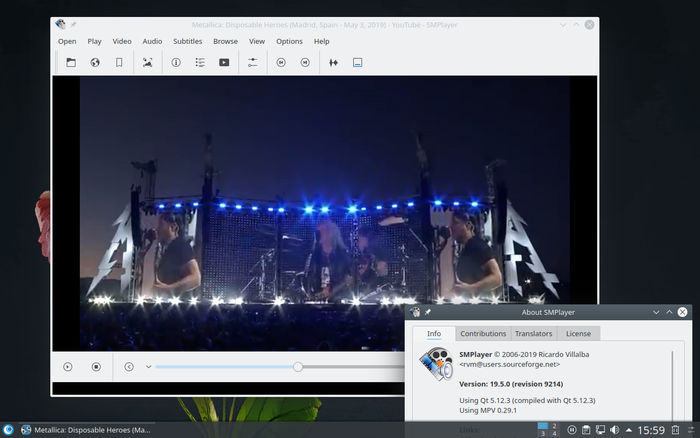The width and height of the screenshot is (700, 438).
Task: Skip to next track in toolbar
Action: pyautogui.click(x=305, y=62)
